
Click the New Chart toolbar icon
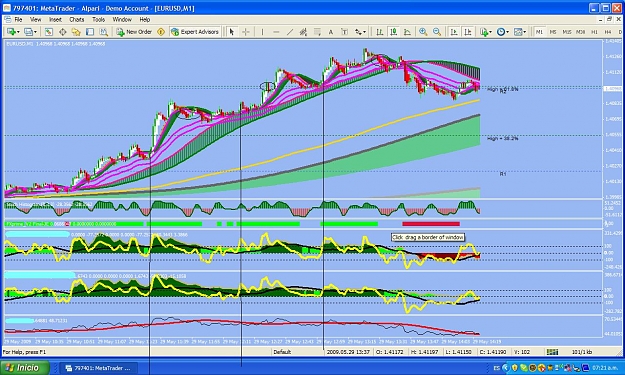click(x=11, y=32)
